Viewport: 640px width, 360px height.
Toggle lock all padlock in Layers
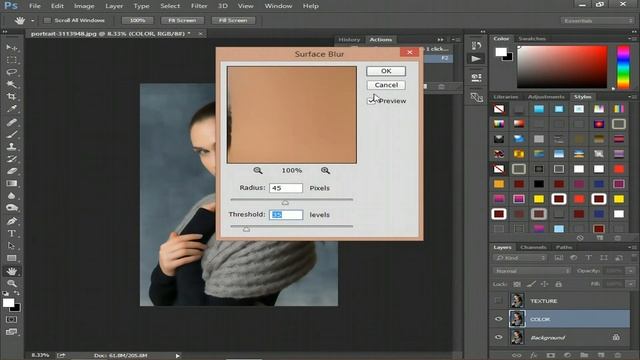558,284
